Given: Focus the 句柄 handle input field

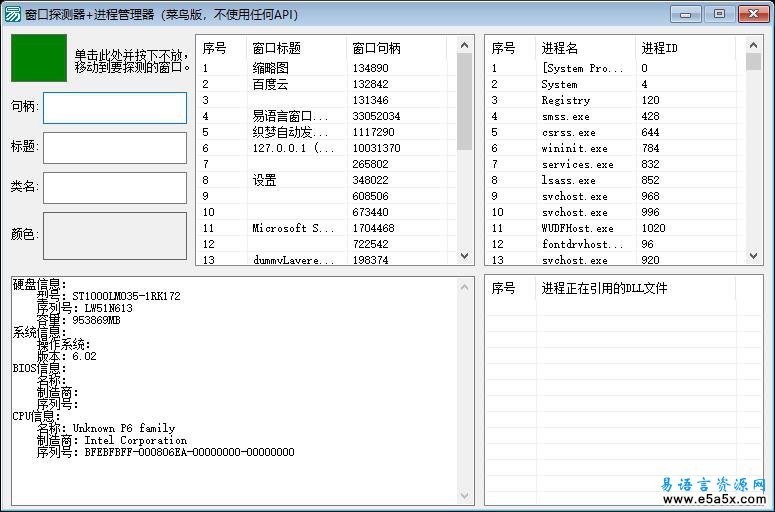Looking at the screenshot, I should tap(115, 108).
